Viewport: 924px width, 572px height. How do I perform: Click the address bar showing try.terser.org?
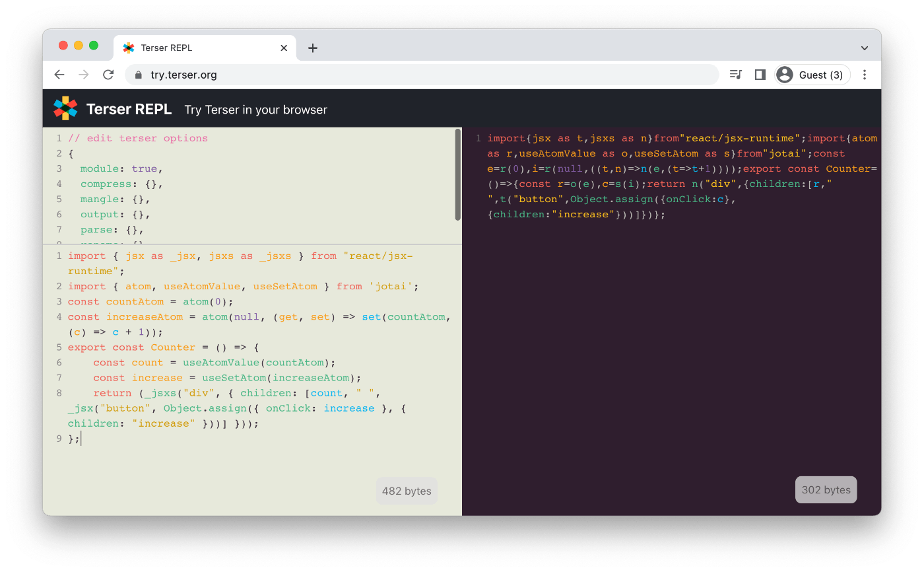pyautogui.click(x=422, y=75)
